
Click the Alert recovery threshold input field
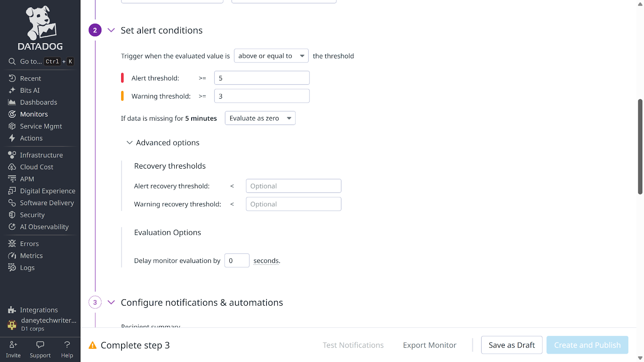293,186
